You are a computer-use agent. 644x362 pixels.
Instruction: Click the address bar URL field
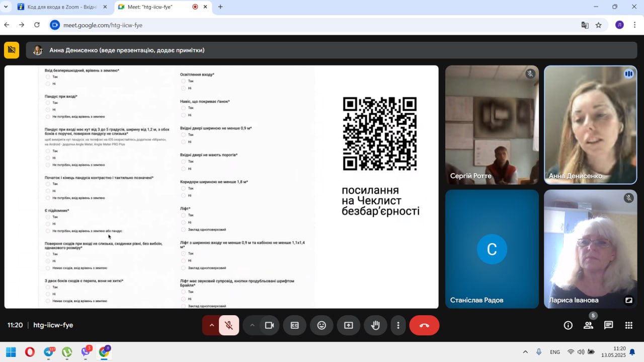click(x=322, y=25)
